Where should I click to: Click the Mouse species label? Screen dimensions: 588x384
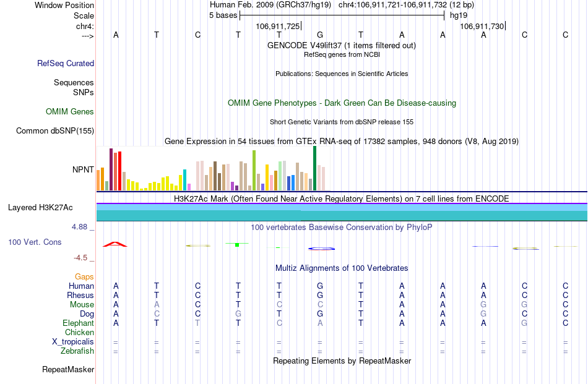pos(82,305)
